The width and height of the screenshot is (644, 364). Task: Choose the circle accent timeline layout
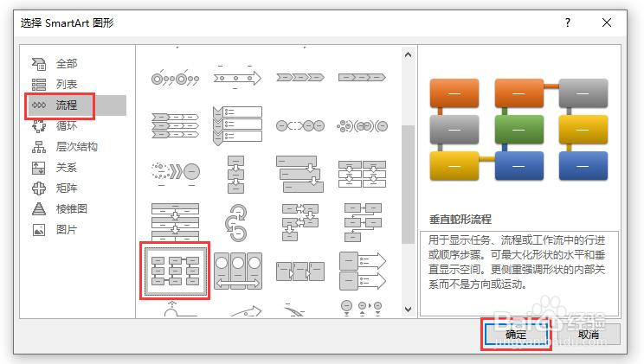(x=176, y=78)
